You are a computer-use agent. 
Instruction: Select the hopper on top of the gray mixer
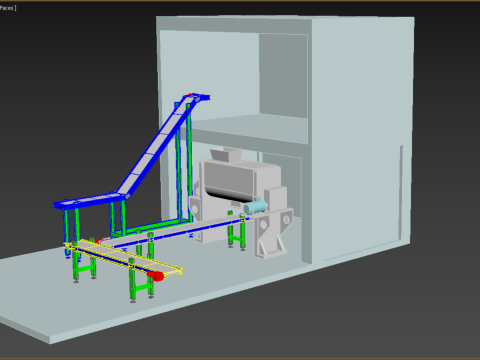(226, 154)
